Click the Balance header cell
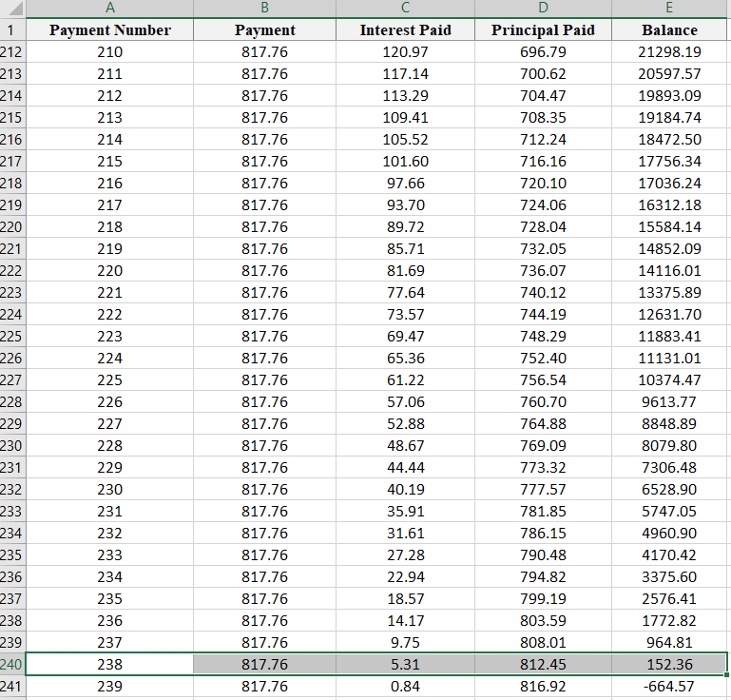Image resolution: width=731 pixels, height=700 pixels. click(670, 29)
